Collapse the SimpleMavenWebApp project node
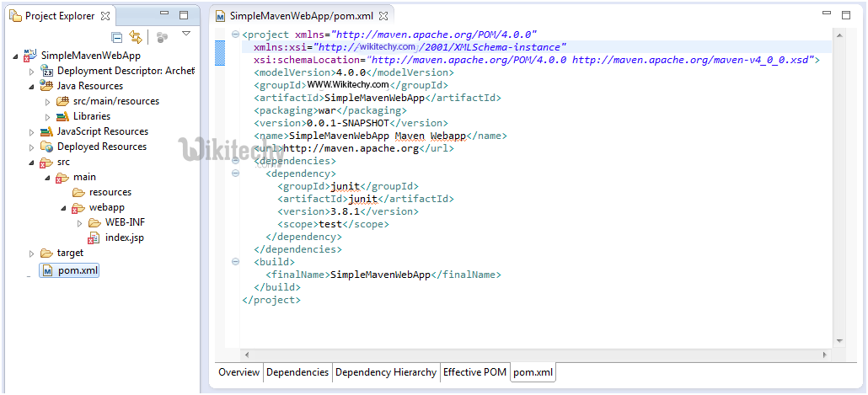The width and height of the screenshot is (868, 395). (17, 56)
